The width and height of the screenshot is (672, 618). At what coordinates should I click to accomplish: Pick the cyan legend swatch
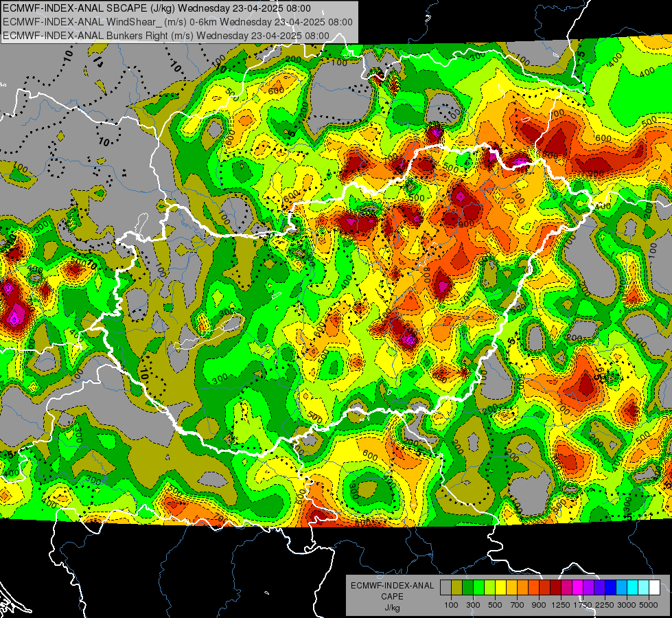(x=633, y=588)
